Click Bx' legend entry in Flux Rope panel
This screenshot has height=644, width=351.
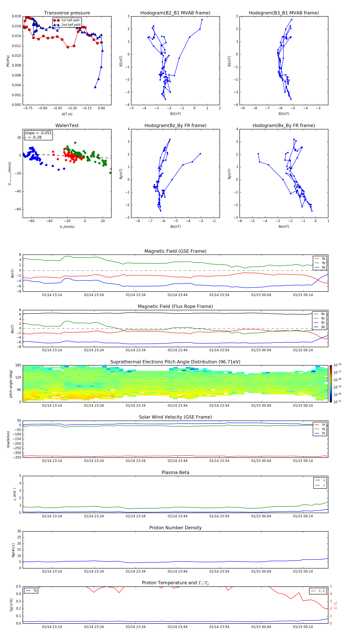click(320, 314)
